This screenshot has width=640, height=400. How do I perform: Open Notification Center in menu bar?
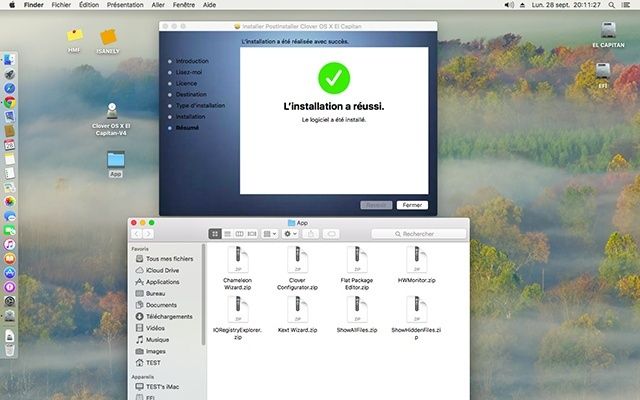point(625,5)
